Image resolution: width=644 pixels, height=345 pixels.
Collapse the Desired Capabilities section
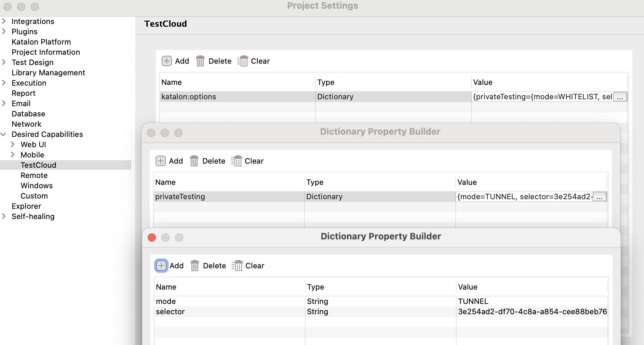tap(4, 134)
